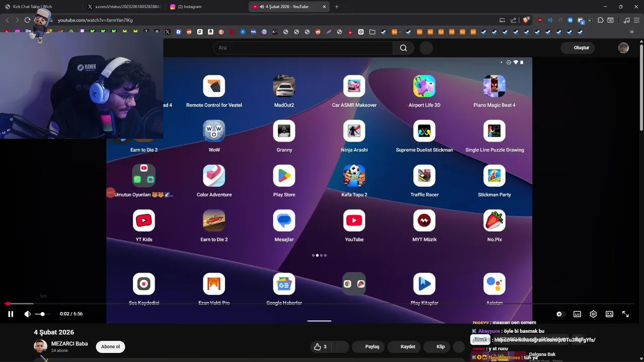Switch to the Instagram tab
The height and width of the screenshot is (362, 644).
[206, 7]
